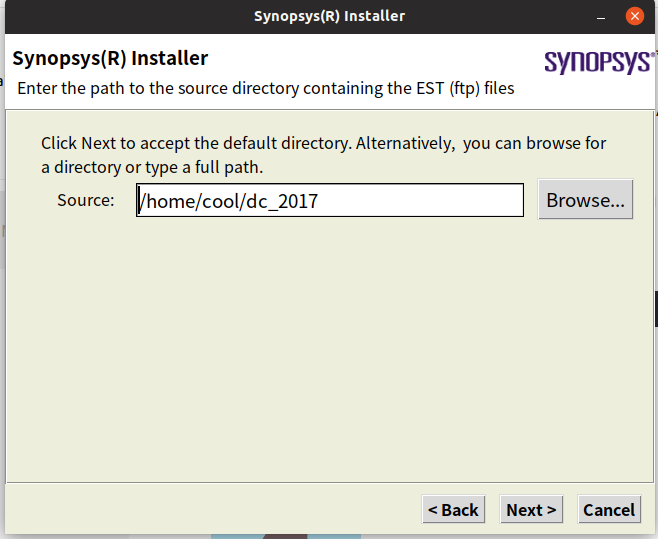Click the Source path input field
658x539 pixels.
tap(330, 200)
